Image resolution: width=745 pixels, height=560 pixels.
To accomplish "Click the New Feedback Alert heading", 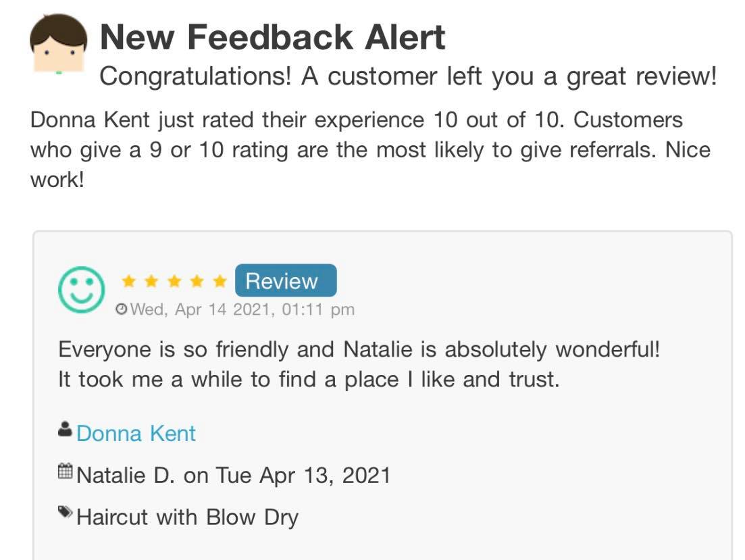I will (x=272, y=36).
